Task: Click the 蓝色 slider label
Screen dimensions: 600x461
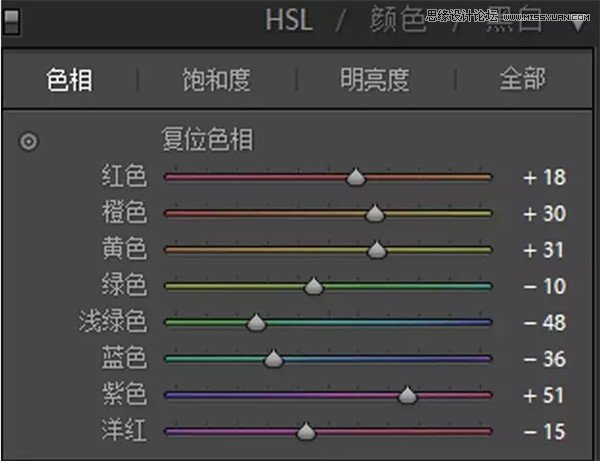Action: [124, 357]
